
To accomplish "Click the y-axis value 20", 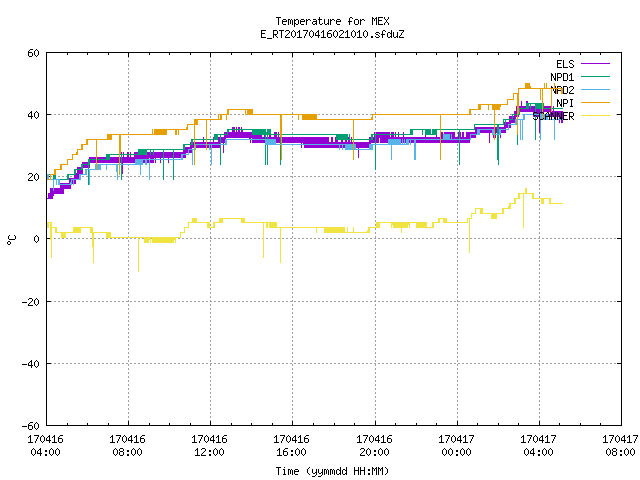I will (x=33, y=177).
